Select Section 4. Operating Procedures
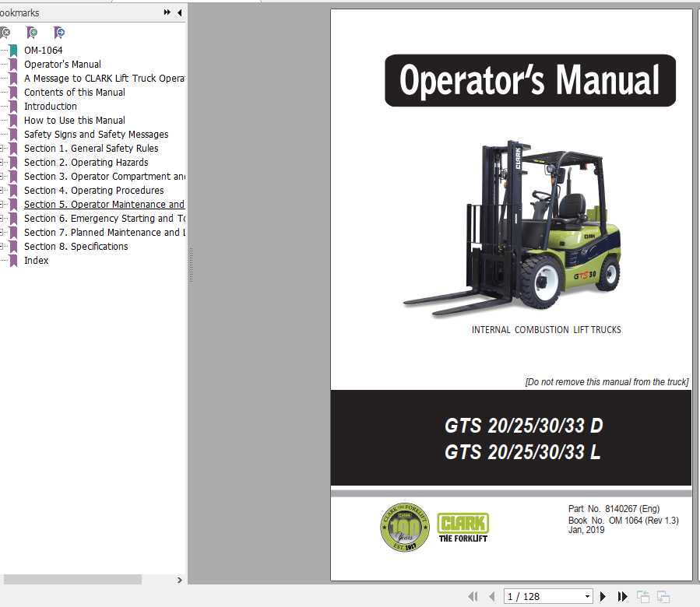The image size is (700, 607). click(93, 190)
